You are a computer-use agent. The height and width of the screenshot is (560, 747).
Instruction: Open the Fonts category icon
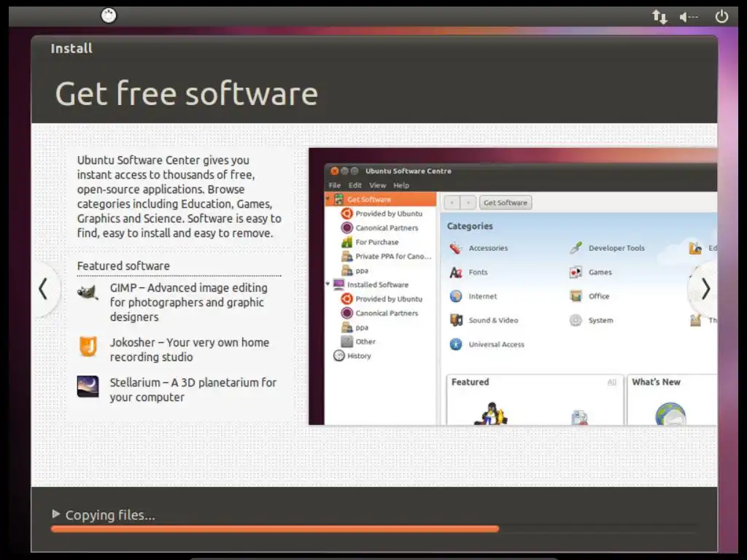pos(456,273)
